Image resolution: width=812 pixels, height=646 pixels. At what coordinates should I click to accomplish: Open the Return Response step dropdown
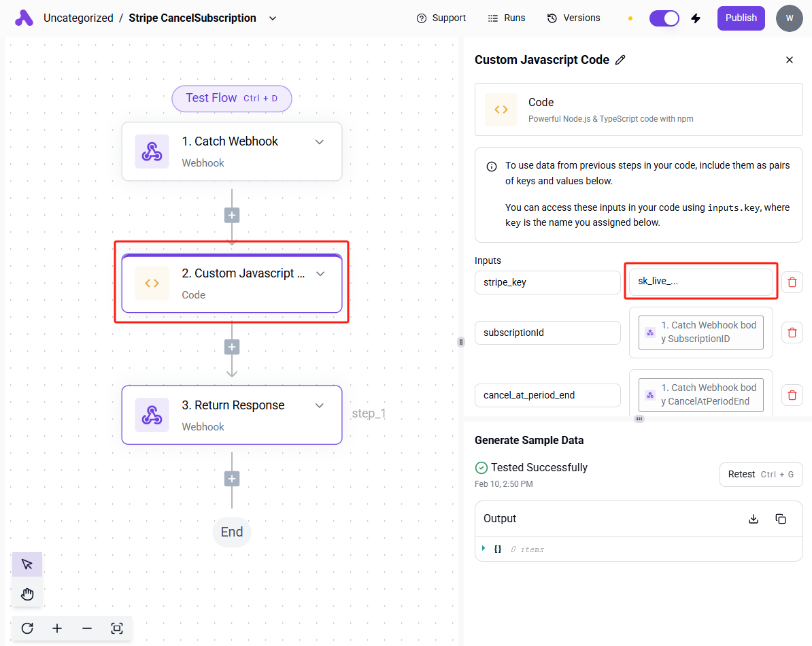pos(320,405)
